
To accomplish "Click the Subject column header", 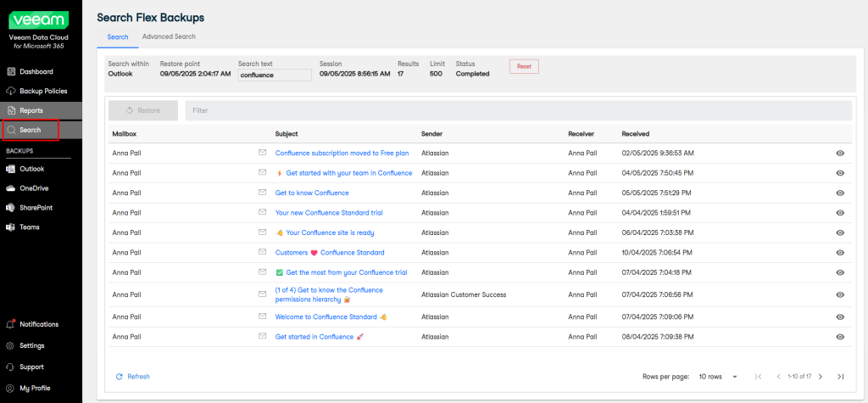I will [287, 134].
